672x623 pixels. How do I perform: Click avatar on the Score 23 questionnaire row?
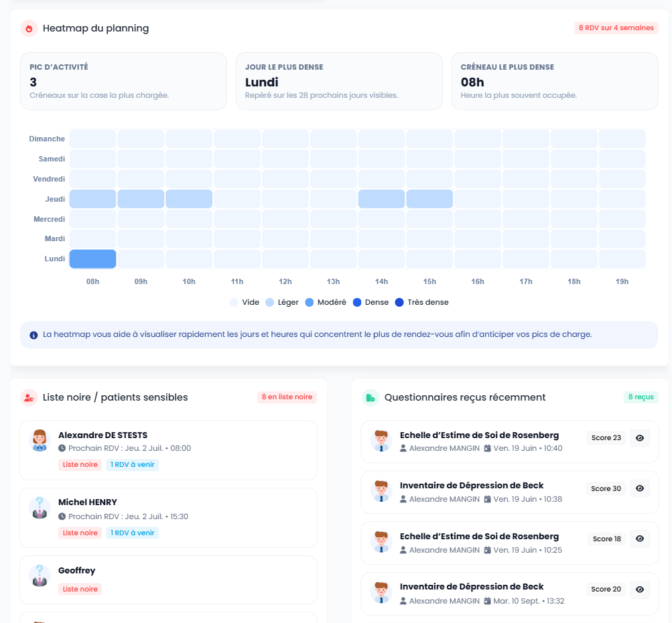[381, 441]
